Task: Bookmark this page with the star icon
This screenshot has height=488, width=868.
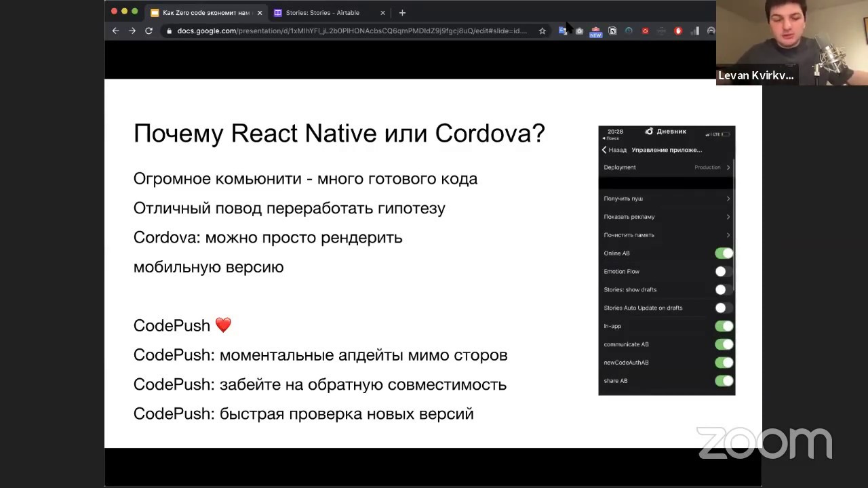Action: click(x=542, y=30)
